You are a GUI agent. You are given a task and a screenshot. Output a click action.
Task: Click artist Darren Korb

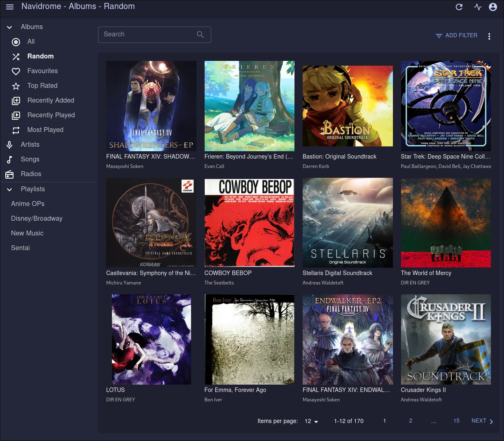coord(316,166)
